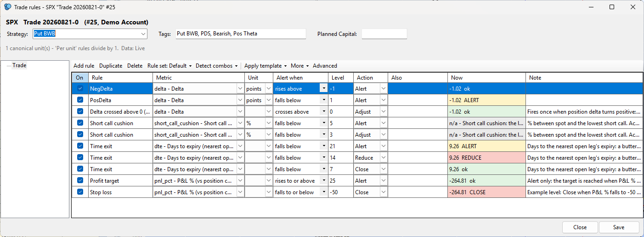
Task: Click the Now column header
Action: pyautogui.click(x=486, y=78)
